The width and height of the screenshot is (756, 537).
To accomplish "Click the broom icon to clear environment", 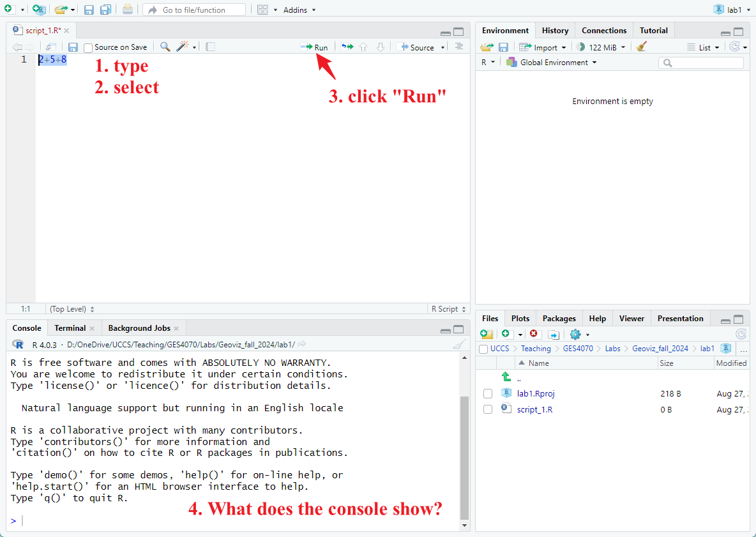I will (x=642, y=47).
